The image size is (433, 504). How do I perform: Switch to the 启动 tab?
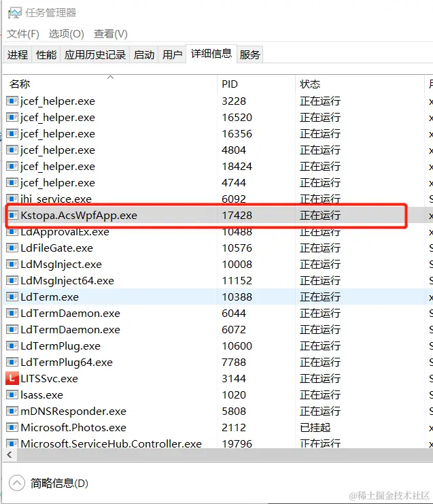click(144, 54)
